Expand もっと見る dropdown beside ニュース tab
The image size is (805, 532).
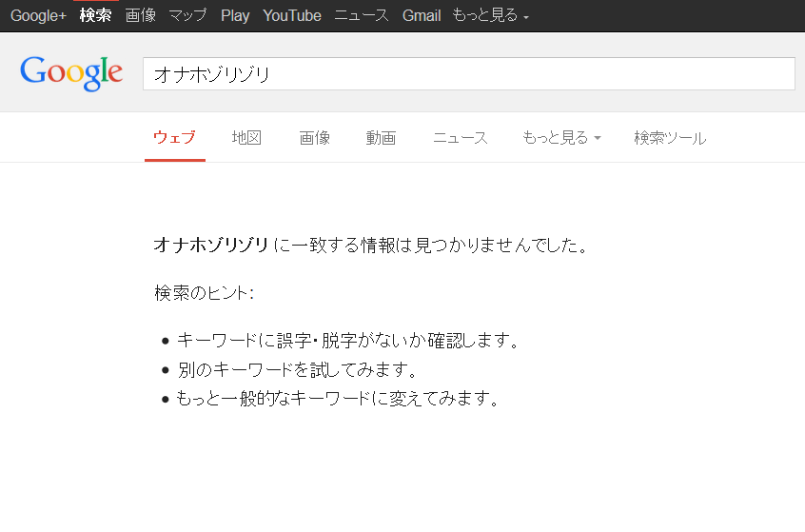click(561, 138)
